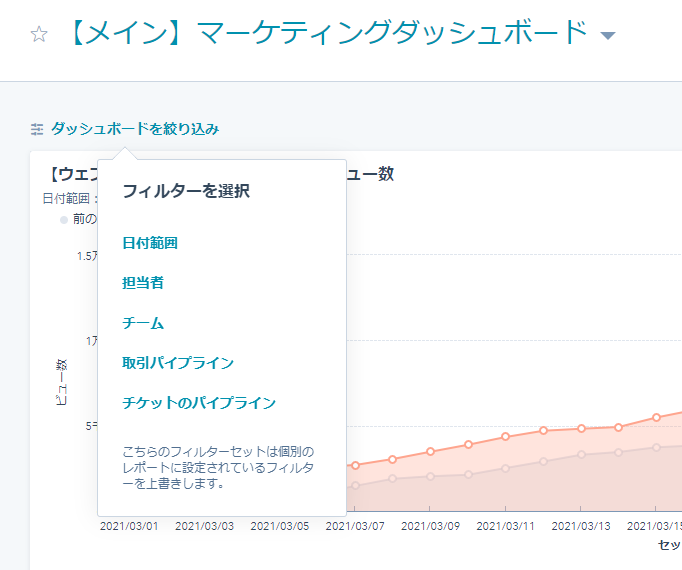Choose the 担当者 filter
The height and width of the screenshot is (570, 682).
point(142,283)
